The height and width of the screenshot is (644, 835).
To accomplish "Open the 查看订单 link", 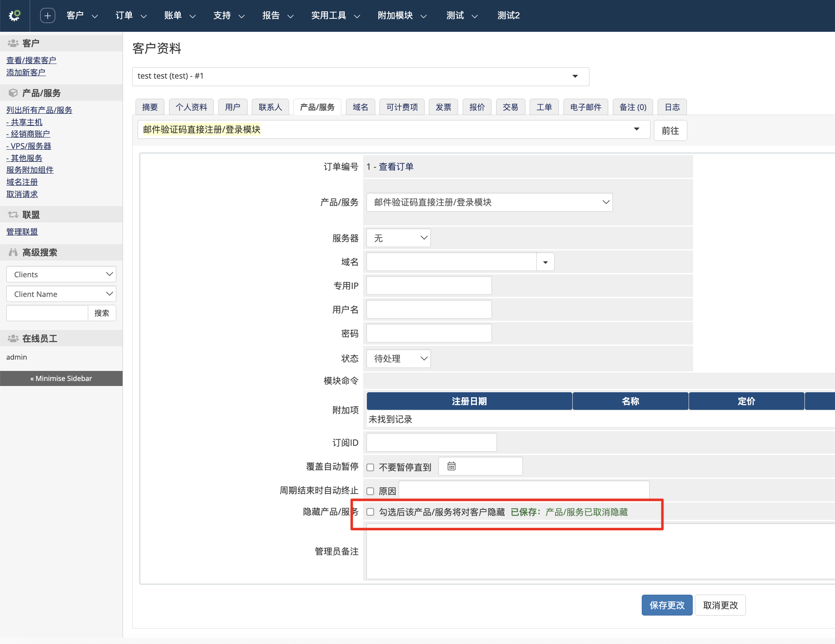I will click(x=396, y=166).
